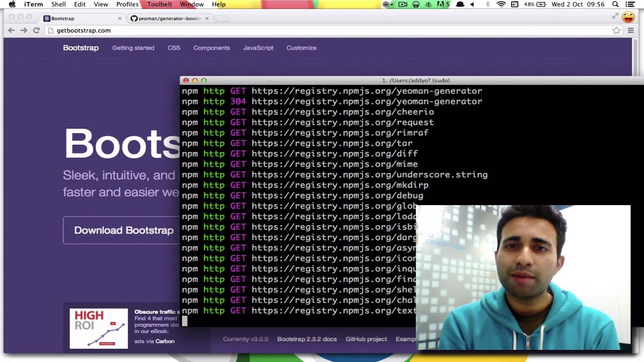Enter browser full screen via arrows icon
This screenshot has width=644, height=362.
[615, 17]
